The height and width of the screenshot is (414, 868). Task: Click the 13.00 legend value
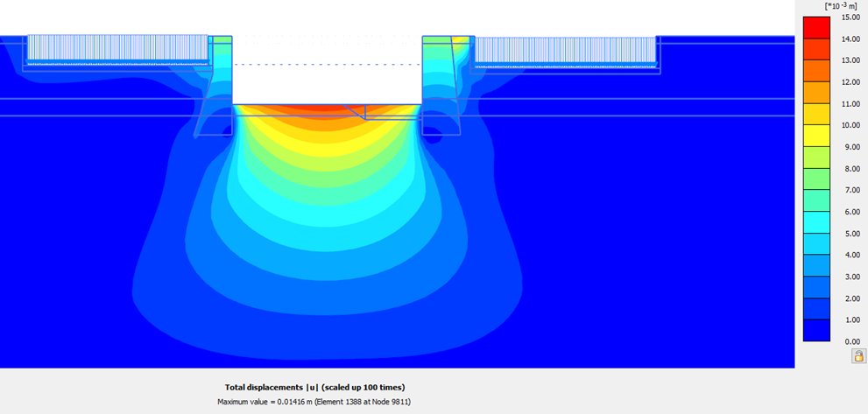(x=849, y=60)
